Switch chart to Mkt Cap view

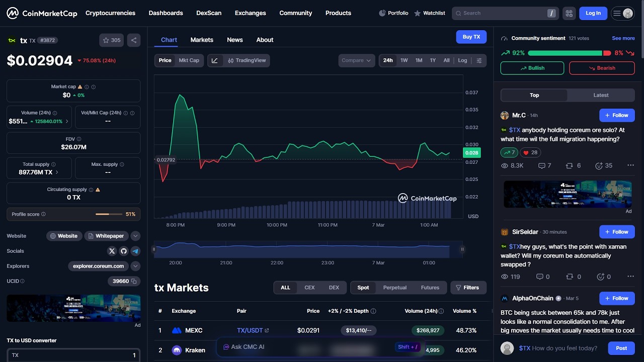pos(189,60)
